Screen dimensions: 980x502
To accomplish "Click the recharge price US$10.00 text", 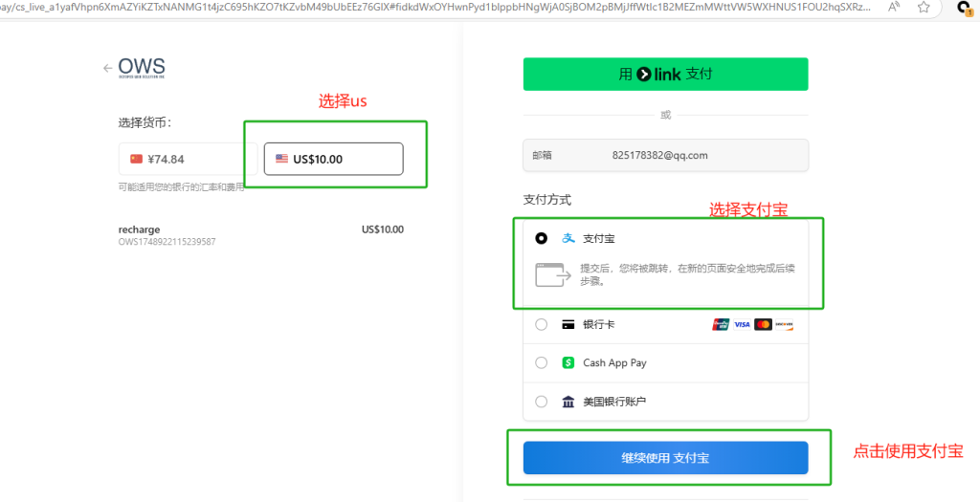I will click(x=383, y=229).
